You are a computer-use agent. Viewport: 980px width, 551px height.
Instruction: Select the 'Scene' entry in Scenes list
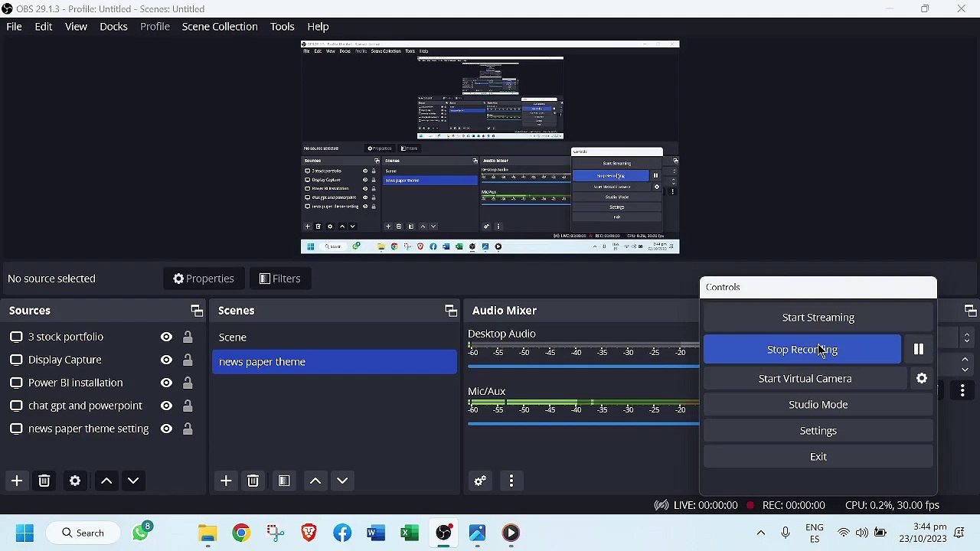click(335, 337)
